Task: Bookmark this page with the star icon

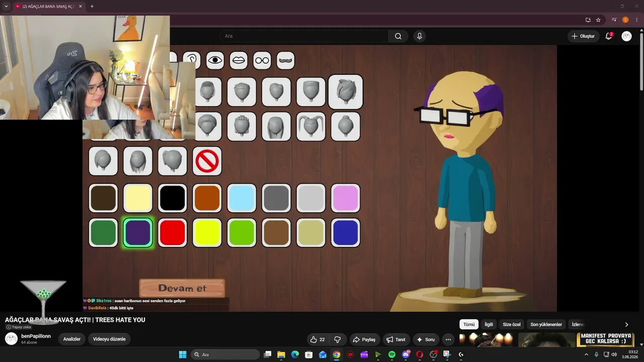Action: click(x=598, y=20)
